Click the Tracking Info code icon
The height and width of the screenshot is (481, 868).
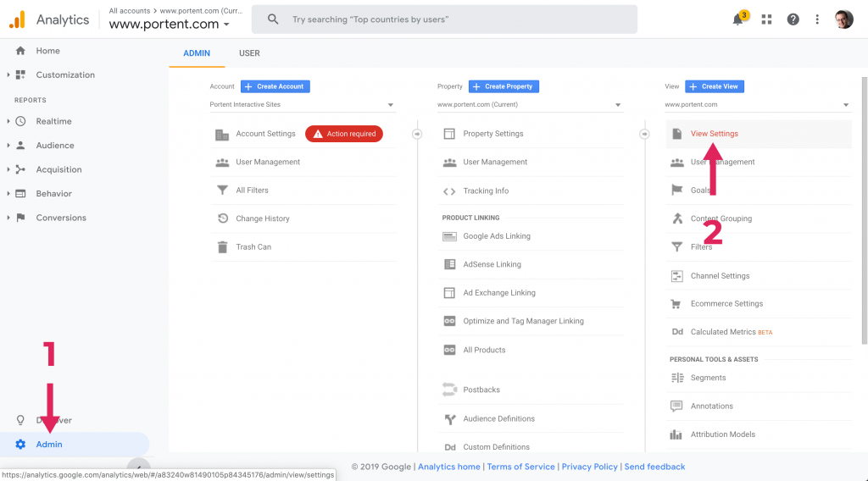[449, 191]
